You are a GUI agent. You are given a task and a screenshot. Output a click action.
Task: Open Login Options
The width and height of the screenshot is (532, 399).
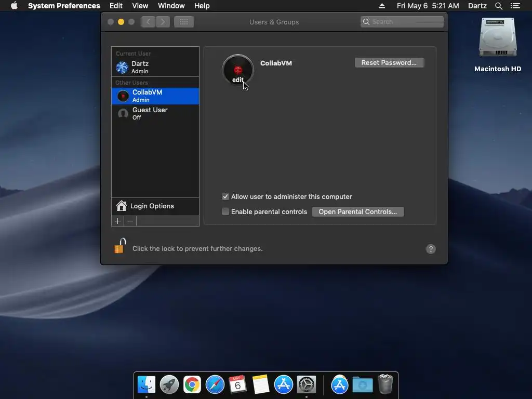tap(155, 206)
